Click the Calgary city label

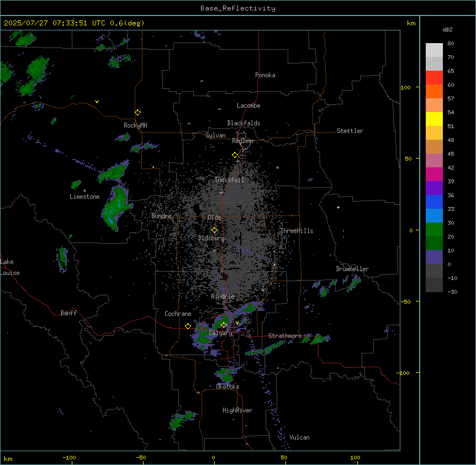220,333
